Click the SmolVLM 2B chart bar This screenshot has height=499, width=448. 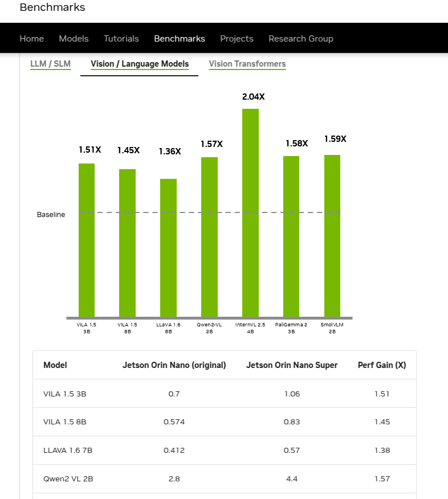[x=332, y=236]
